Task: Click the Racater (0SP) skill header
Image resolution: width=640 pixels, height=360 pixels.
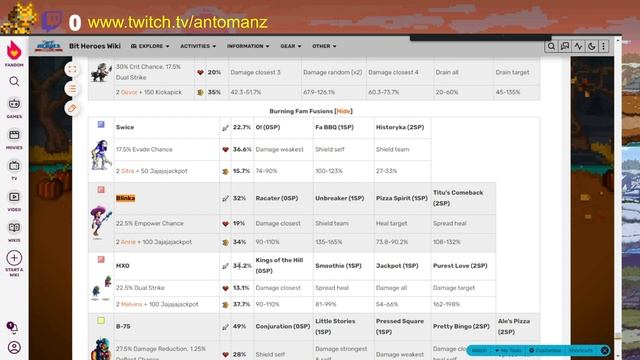Action: tap(283, 198)
